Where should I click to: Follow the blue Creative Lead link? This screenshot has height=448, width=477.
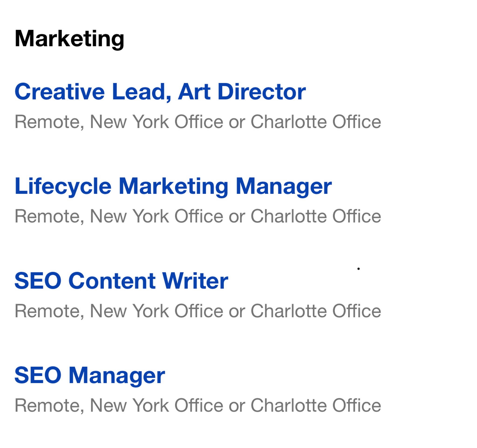pos(160,92)
